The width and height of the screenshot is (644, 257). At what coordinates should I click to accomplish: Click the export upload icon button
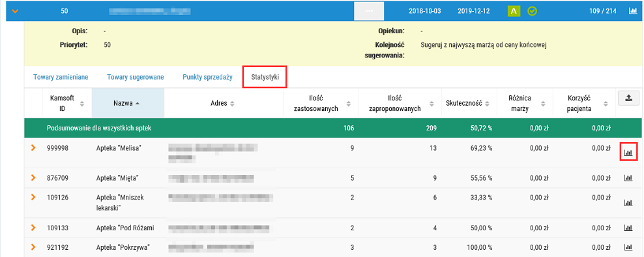click(628, 98)
